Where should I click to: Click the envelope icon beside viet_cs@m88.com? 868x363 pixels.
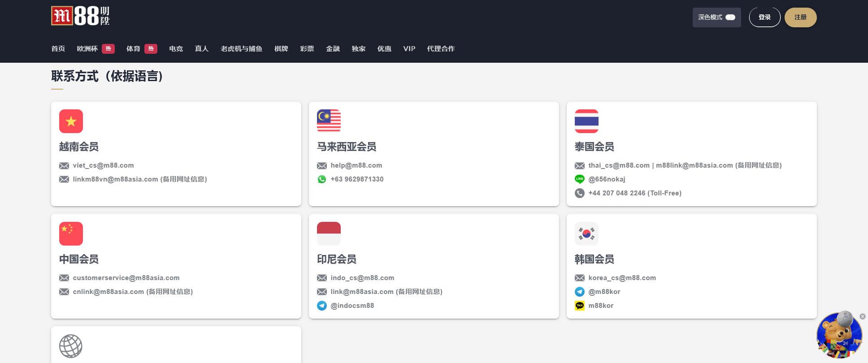coord(64,166)
